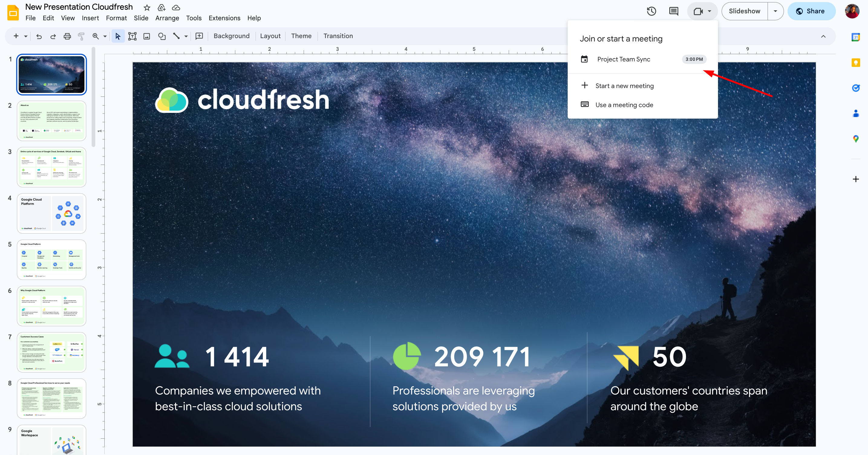Expand the new slide layout dropdown
Screen dimensions: 868x455
[26, 36]
